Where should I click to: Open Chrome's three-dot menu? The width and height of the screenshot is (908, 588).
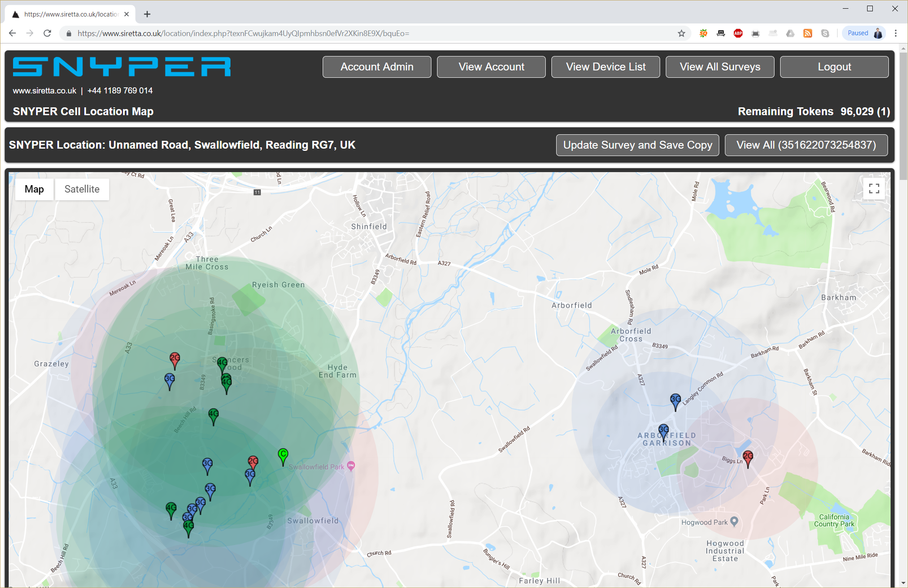(896, 33)
